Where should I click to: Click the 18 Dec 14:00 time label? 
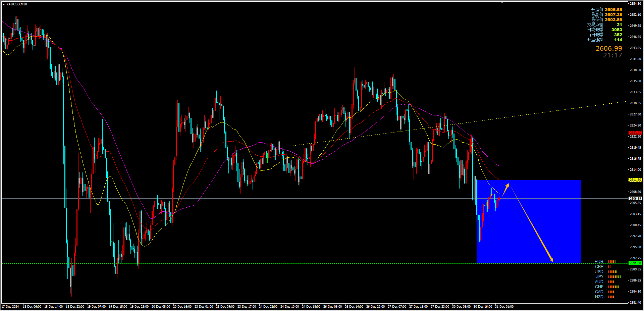coord(54,307)
